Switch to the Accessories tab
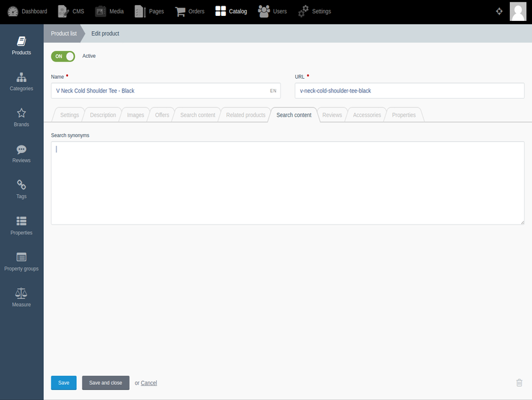Viewport: 532px width, 400px height. (x=367, y=115)
